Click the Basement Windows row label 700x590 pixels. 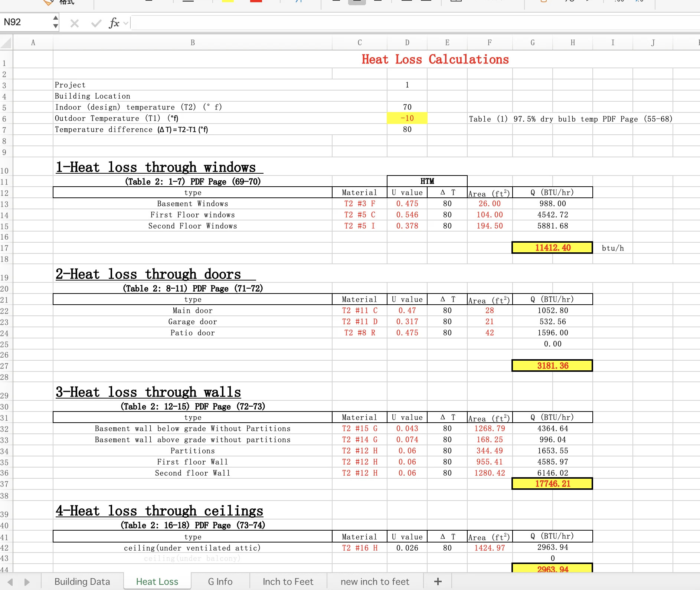[193, 204]
